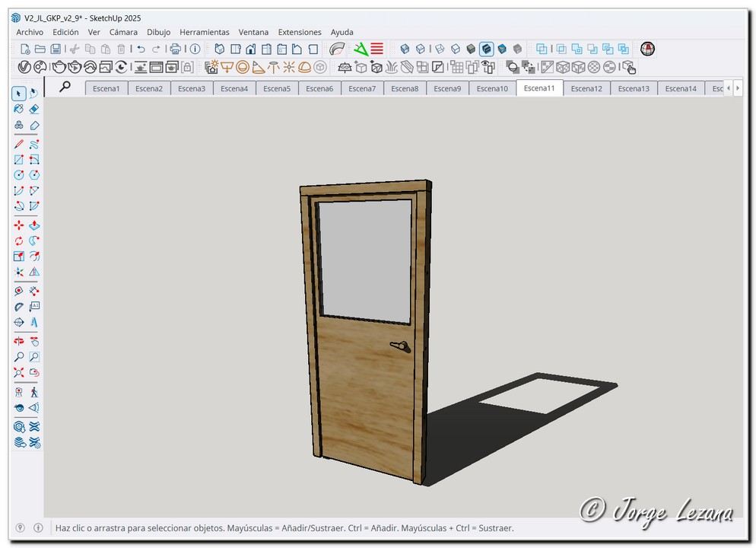Click the Orbit camera tool
The width and height of the screenshot is (756, 548).
tap(19, 342)
